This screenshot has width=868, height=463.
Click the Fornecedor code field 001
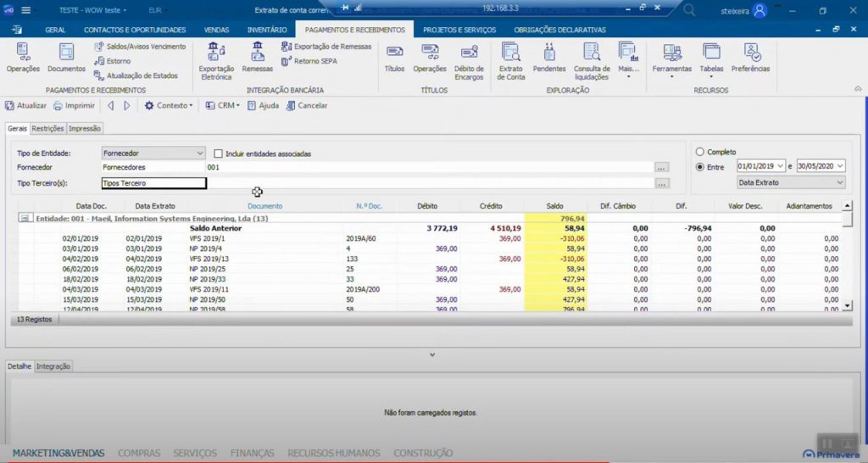click(x=430, y=167)
